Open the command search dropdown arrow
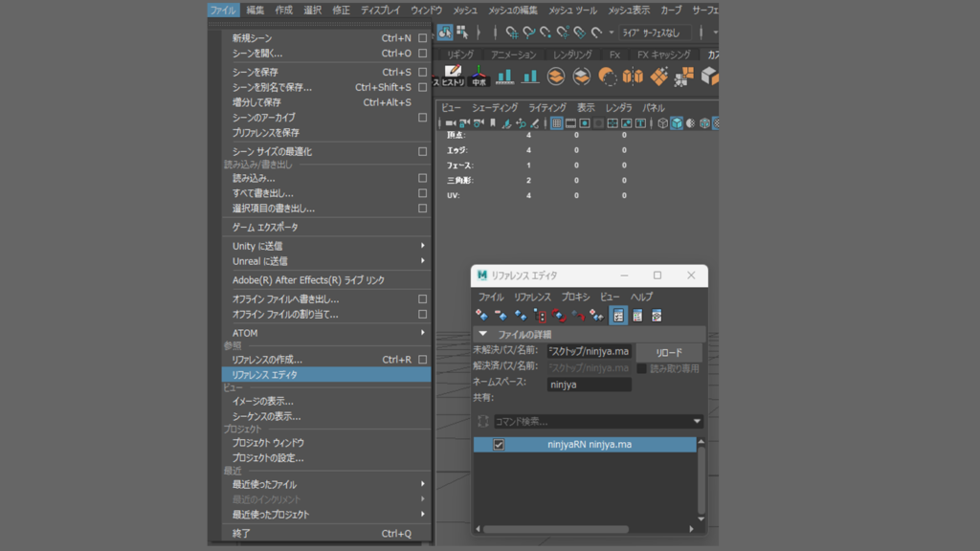The width and height of the screenshot is (980, 551). [x=697, y=421]
